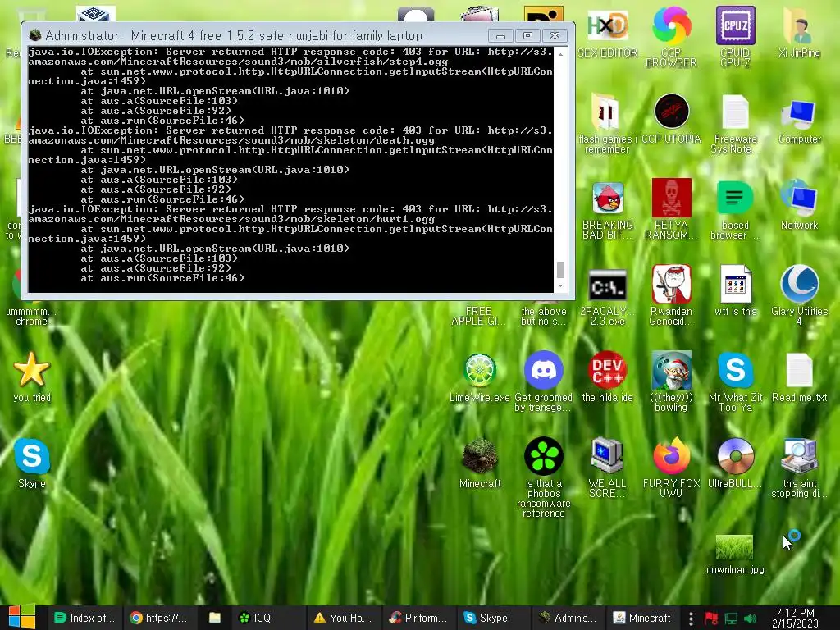Screen dimensions: 840x630
Task: Launch the CCP UTOPIA desktop icon
Action: click(671, 112)
